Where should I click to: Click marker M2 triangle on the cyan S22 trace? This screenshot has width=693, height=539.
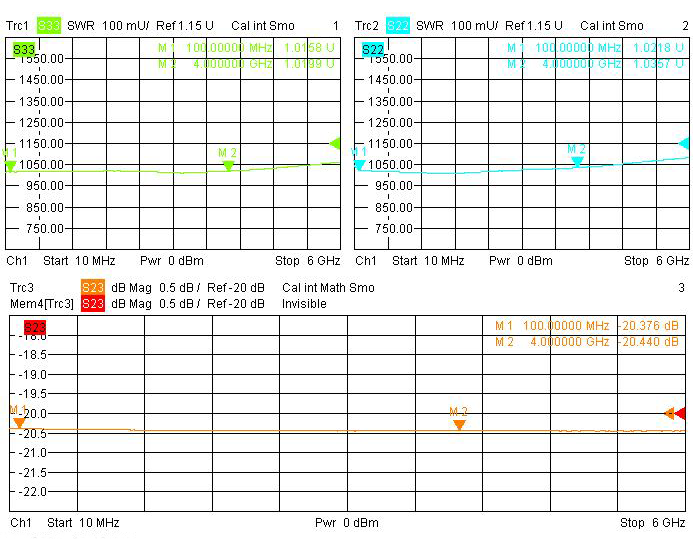coord(577,160)
